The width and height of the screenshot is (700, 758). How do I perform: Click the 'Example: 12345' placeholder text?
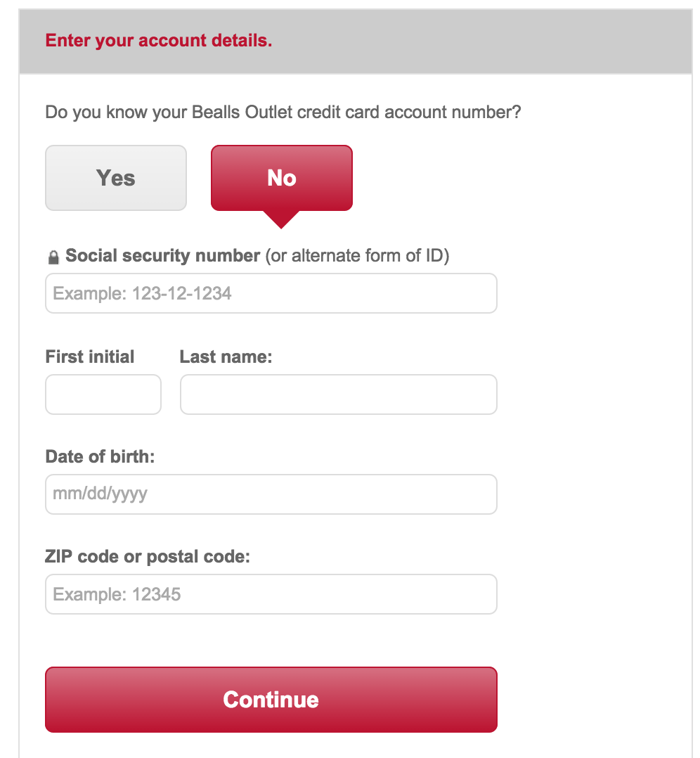(x=117, y=594)
